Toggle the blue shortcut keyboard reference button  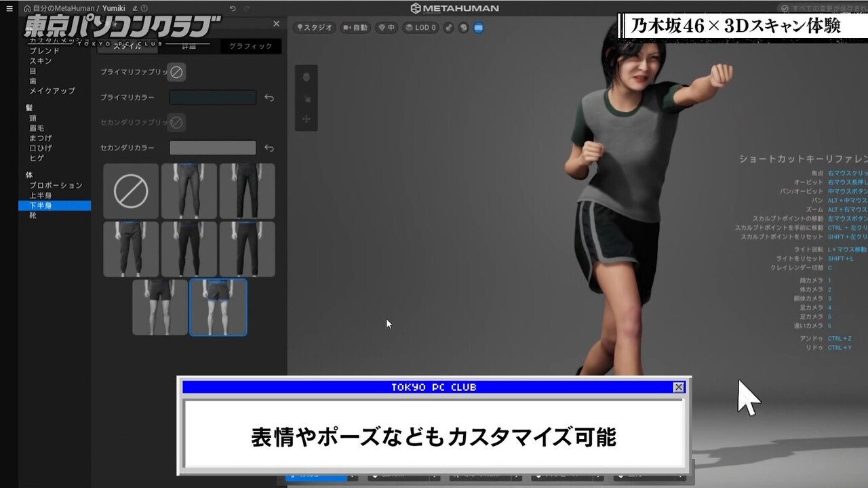click(x=479, y=28)
